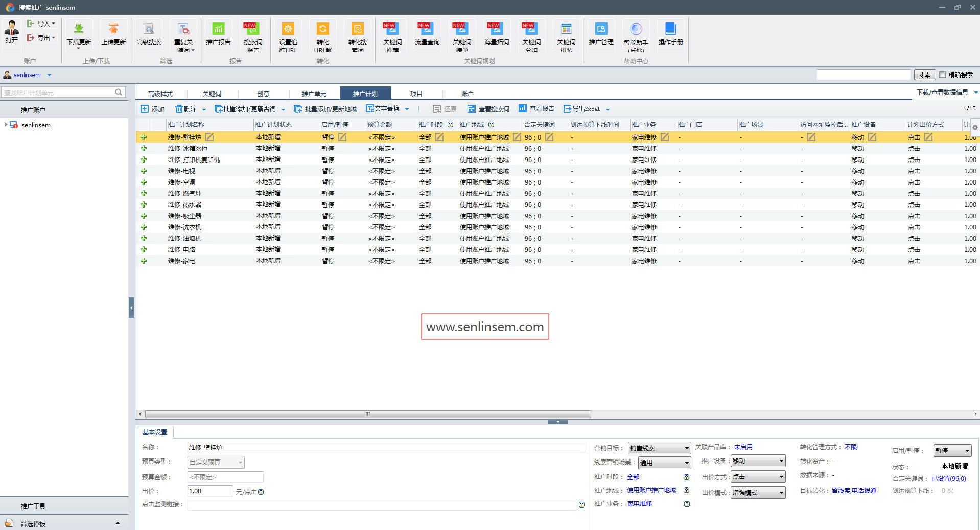Open the 操作手册 manual icon
The height and width of the screenshot is (530, 980).
(x=670, y=30)
